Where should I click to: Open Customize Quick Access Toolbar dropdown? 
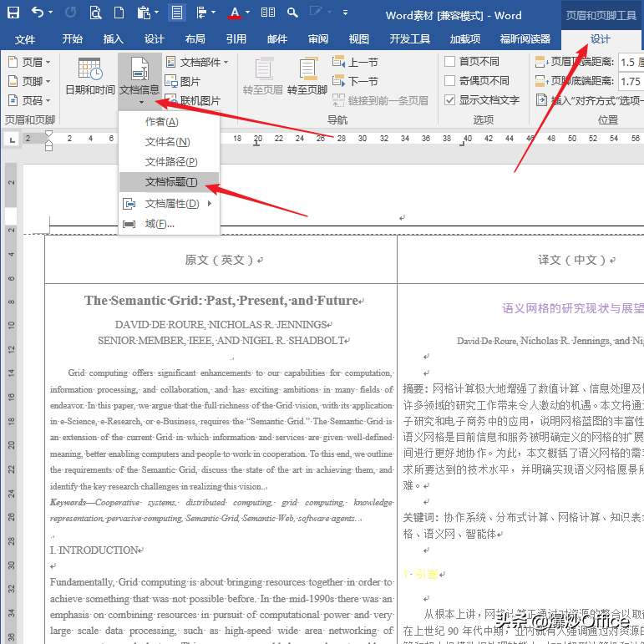(346, 13)
